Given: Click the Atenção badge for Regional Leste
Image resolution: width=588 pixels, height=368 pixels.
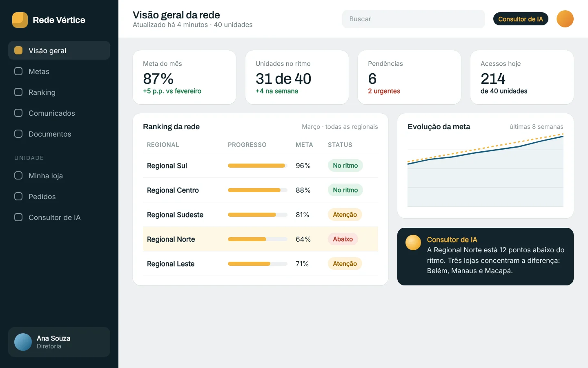Looking at the screenshot, I should [x=345, y=264].
